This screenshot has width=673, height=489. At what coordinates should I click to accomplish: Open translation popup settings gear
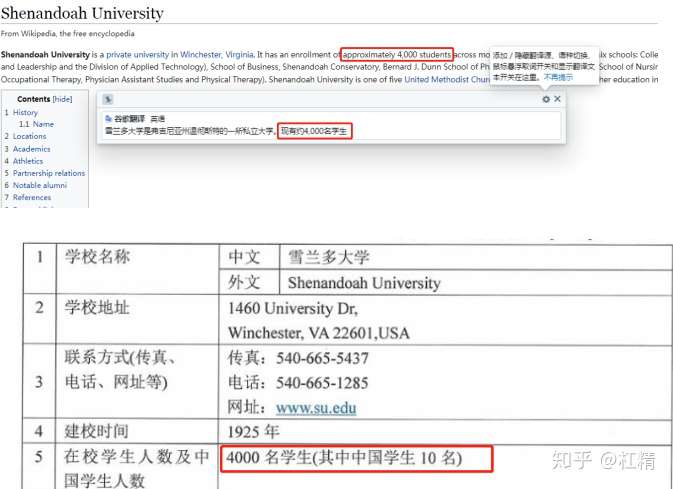(x=546, y=99)
